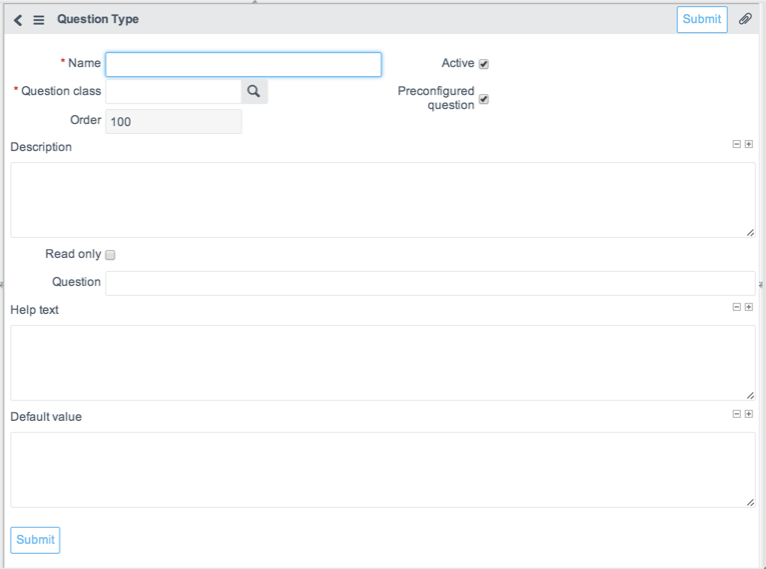The height and width of the screenshot is (569, 766).
Task: Uncheck the Preconfigured question checkbox
Action: [x=484, y=99]
